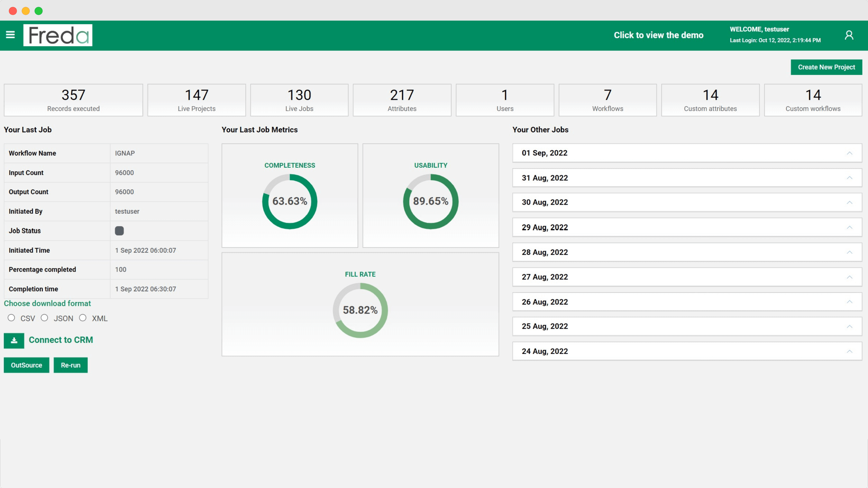This screenshot has height=488, width=868.
Task: Click the Completeness donut chart
Action: (x=289, y=201)
